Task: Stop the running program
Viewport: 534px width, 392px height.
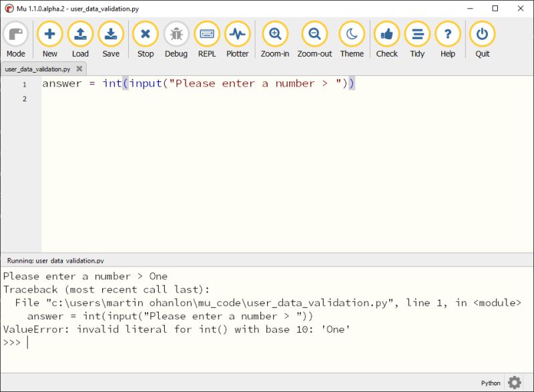Action: click(146, 37)
